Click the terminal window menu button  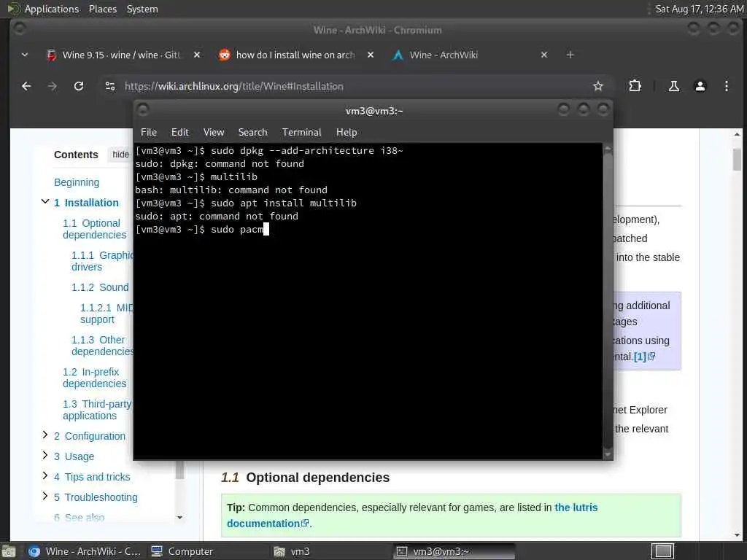click(x=143, y=111)
